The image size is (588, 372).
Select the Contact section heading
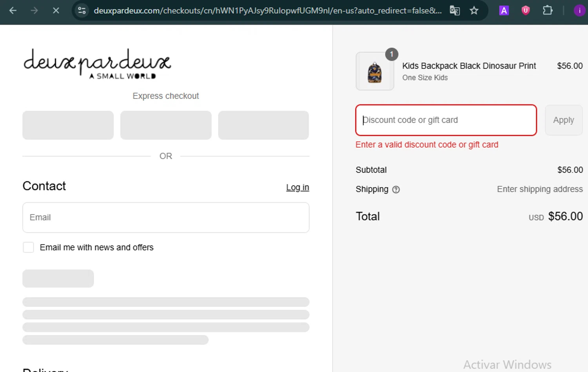44,186
